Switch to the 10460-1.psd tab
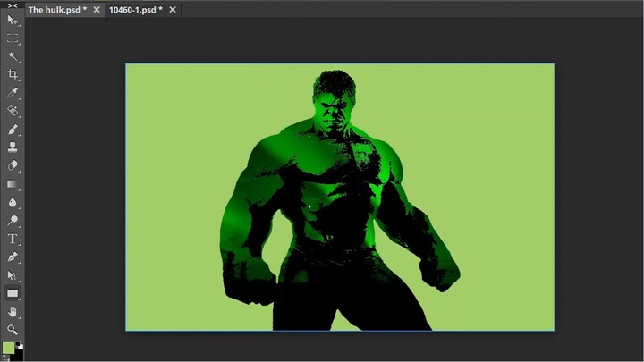 (134, 10)
